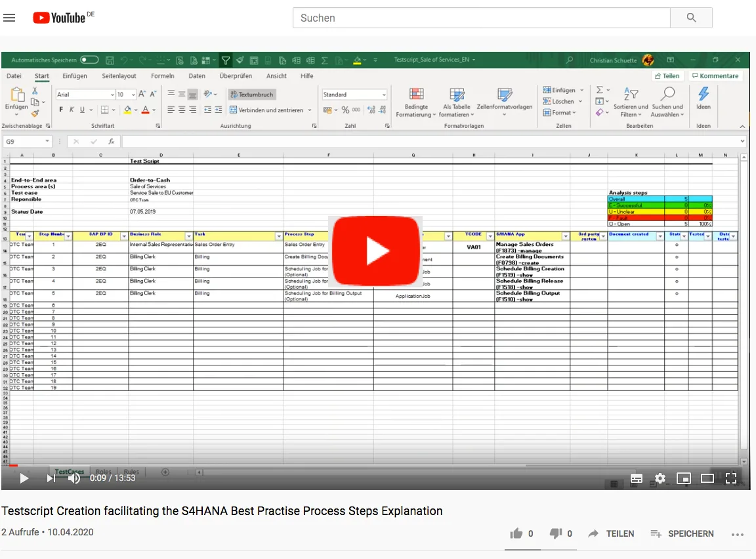Image resolution: width=756 pixels, height=559 pixels.
Task: Open the Seitenlayout ribbon tab
Action: pos(119,75)
